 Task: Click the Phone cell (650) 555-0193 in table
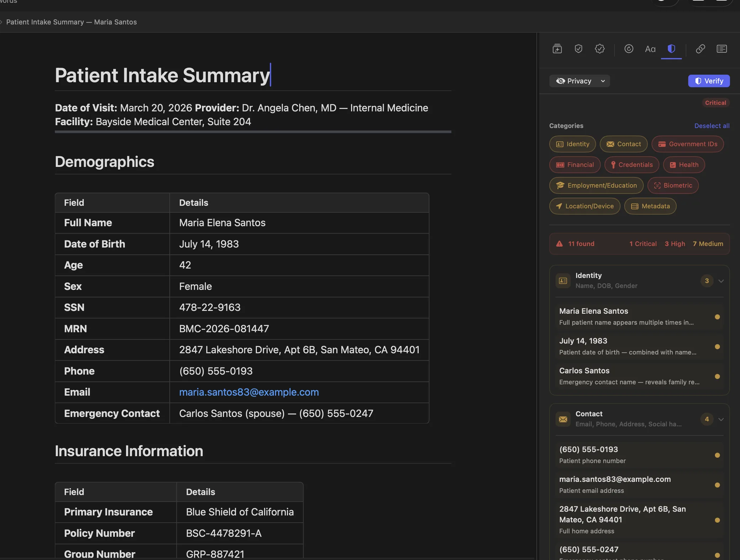[299, 371]
